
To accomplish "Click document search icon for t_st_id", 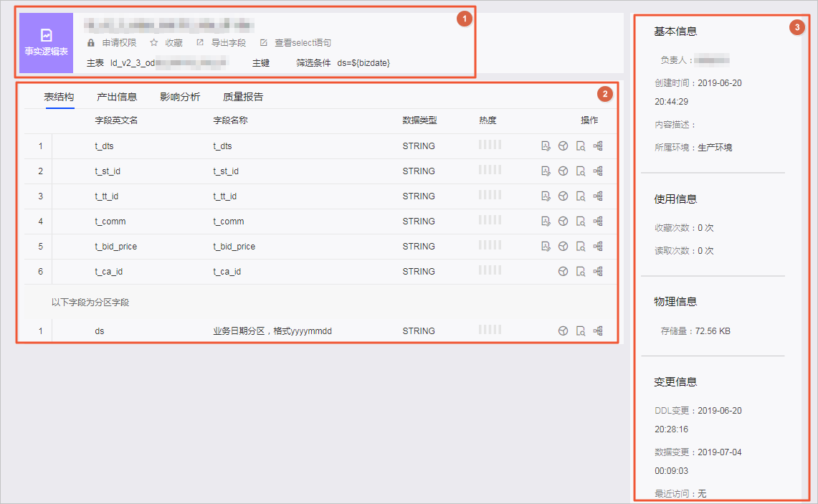I will (x=581, y=171).
